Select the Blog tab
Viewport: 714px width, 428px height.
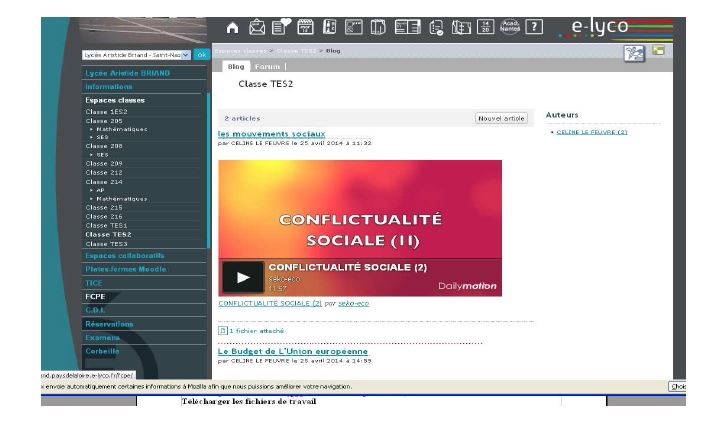(x=236, y=66)
